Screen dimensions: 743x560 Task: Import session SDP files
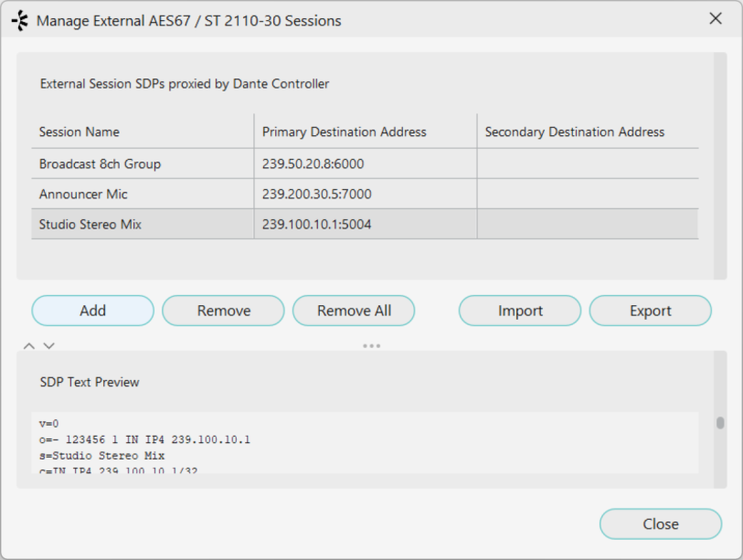[520, 311]
